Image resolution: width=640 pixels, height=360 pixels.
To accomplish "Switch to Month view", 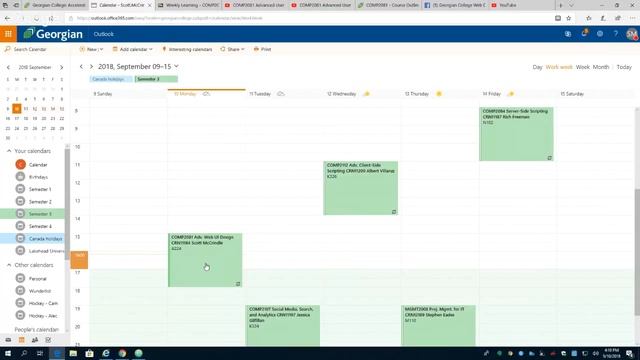I will tap(600, 67).
